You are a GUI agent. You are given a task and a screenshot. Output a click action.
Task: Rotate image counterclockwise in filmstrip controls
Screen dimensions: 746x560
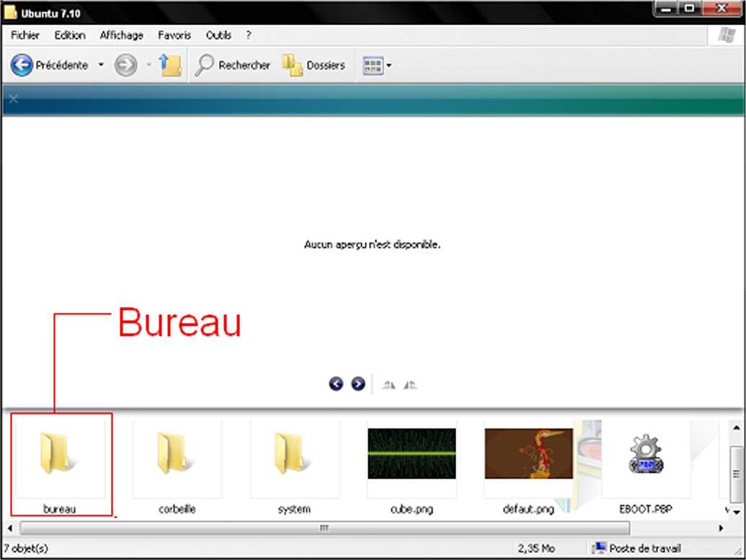point(410,384)
